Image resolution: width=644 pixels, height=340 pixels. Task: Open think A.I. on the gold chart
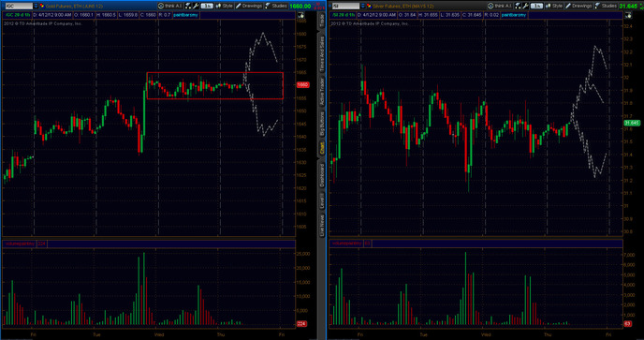tap(170, 6)
